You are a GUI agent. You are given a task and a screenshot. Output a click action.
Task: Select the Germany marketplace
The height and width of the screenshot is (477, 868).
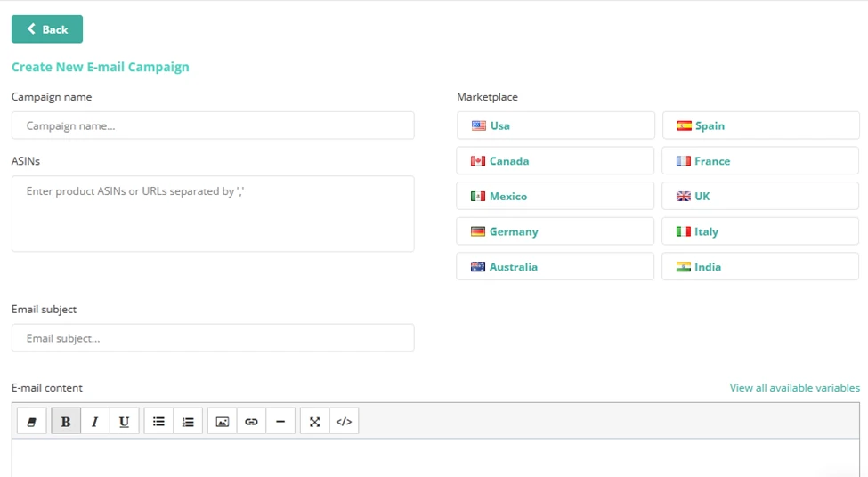(556, 231)
